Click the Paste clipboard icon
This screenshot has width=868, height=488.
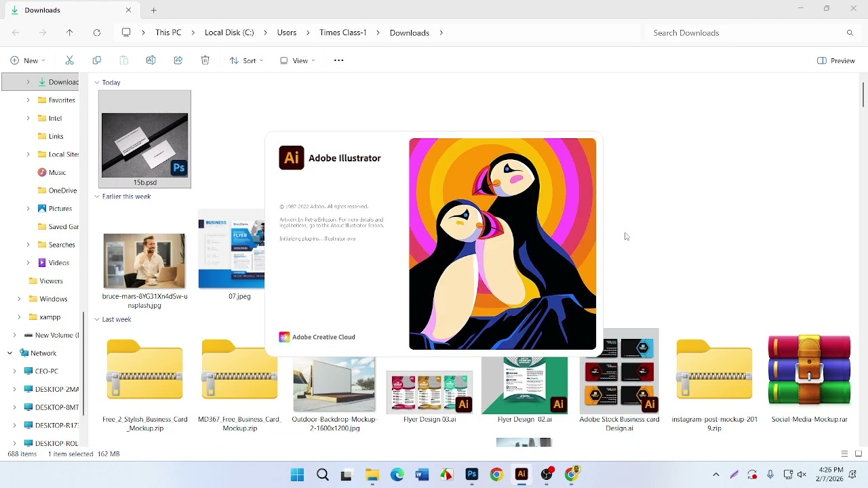[x=123, y=60]
